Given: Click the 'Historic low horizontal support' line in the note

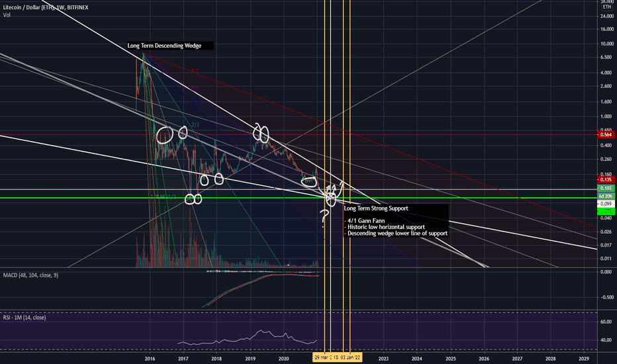Looking at the screenshot, I should click(x=385, y=227).
